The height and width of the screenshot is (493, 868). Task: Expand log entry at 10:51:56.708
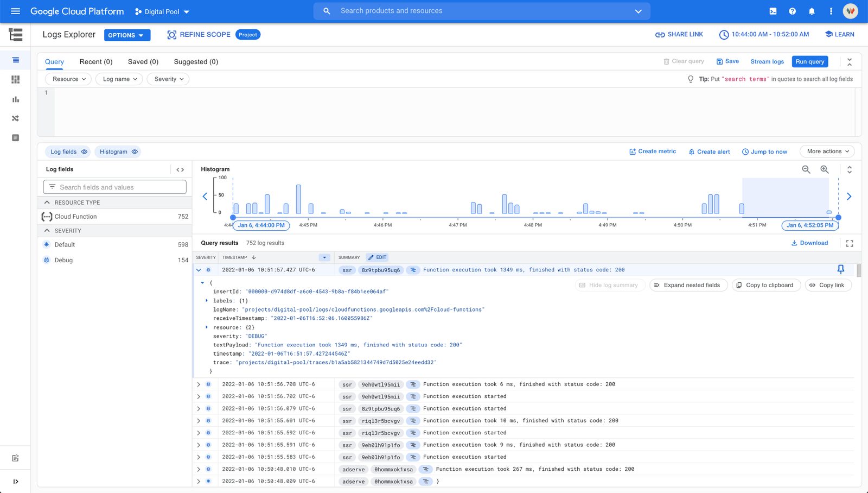point(199,384)
